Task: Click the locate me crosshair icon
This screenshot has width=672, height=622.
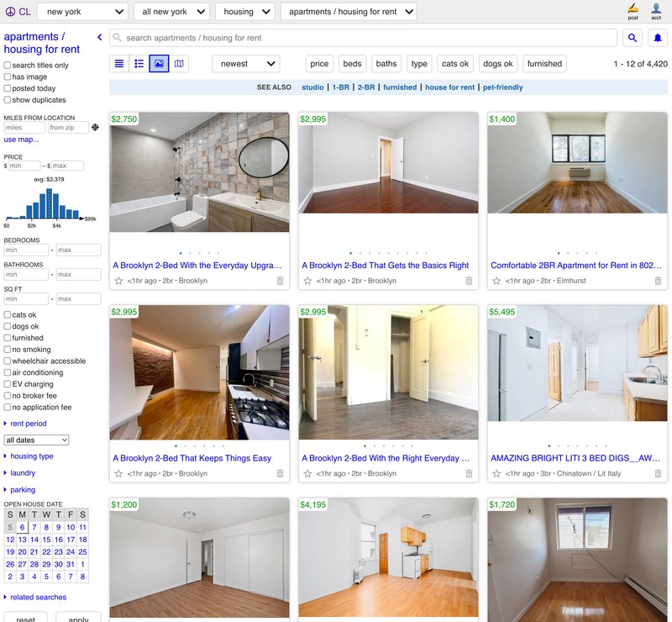Action: 95,128
